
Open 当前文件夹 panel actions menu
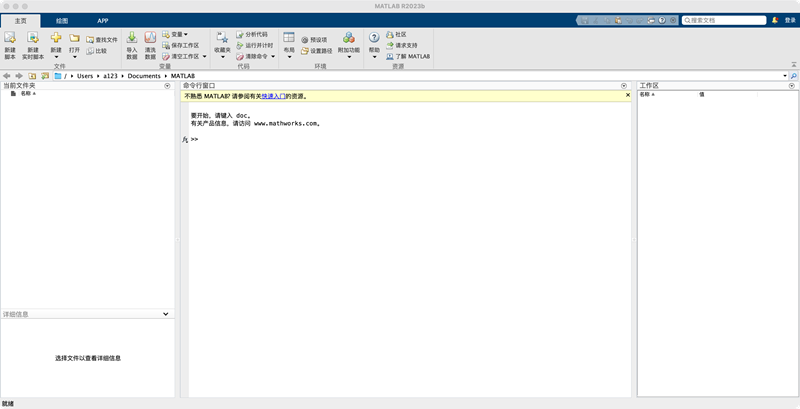pyautogui.click(x=168, y=86)
